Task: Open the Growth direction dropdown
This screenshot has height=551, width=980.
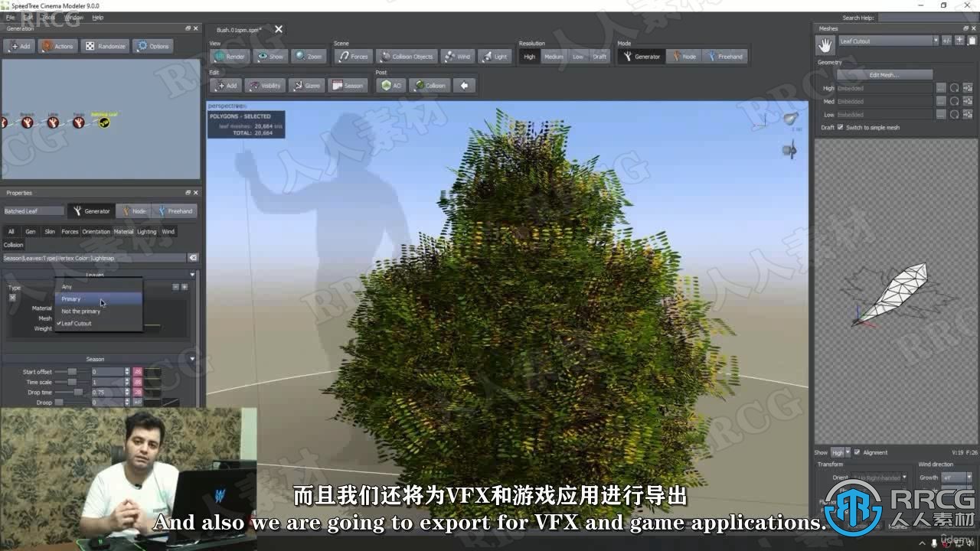Action: click(957, 478)
